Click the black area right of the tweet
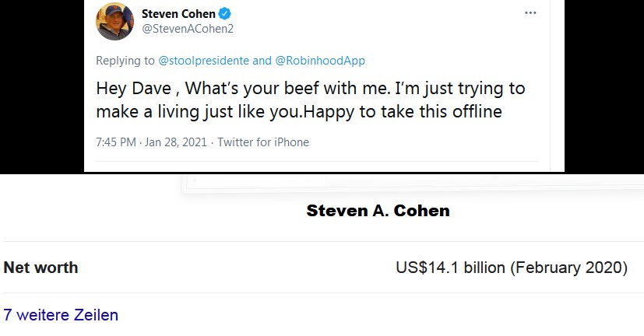This screenshot has width=644, height=336. click(x=604, y=86)
